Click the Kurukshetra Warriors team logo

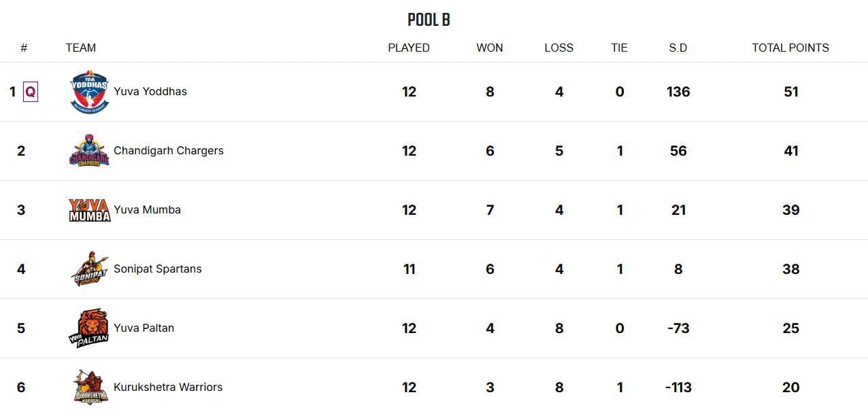[x=89, y=387]
